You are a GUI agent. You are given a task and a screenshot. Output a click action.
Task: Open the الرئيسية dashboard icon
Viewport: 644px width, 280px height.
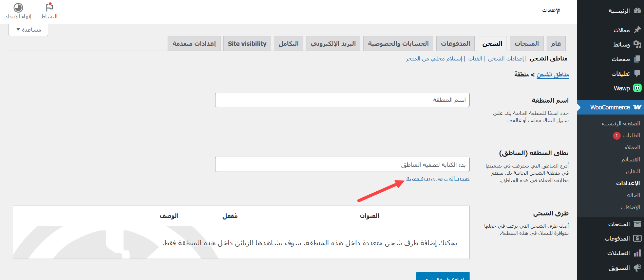tap(637, 11)
